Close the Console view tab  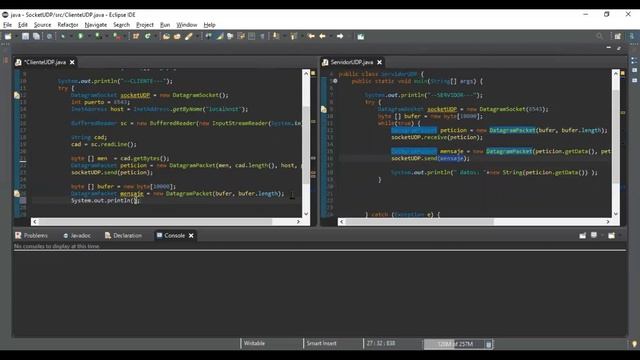coord(191,236)
